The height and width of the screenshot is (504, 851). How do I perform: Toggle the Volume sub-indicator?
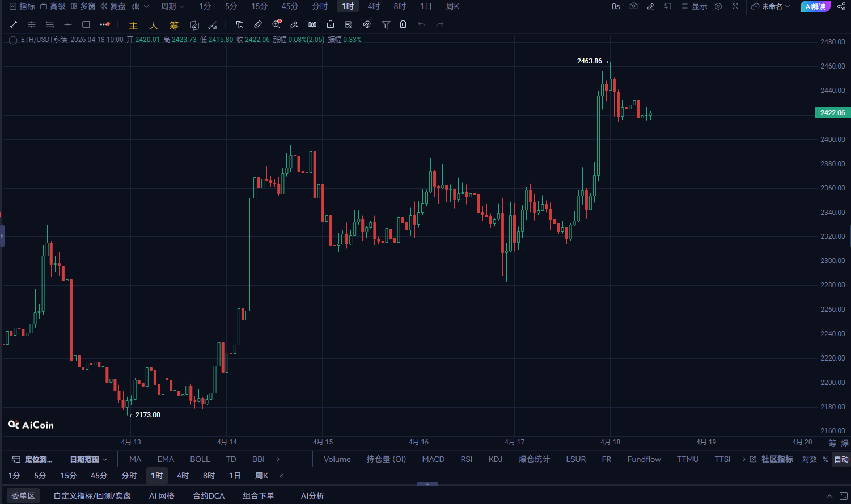click(337, 459)
